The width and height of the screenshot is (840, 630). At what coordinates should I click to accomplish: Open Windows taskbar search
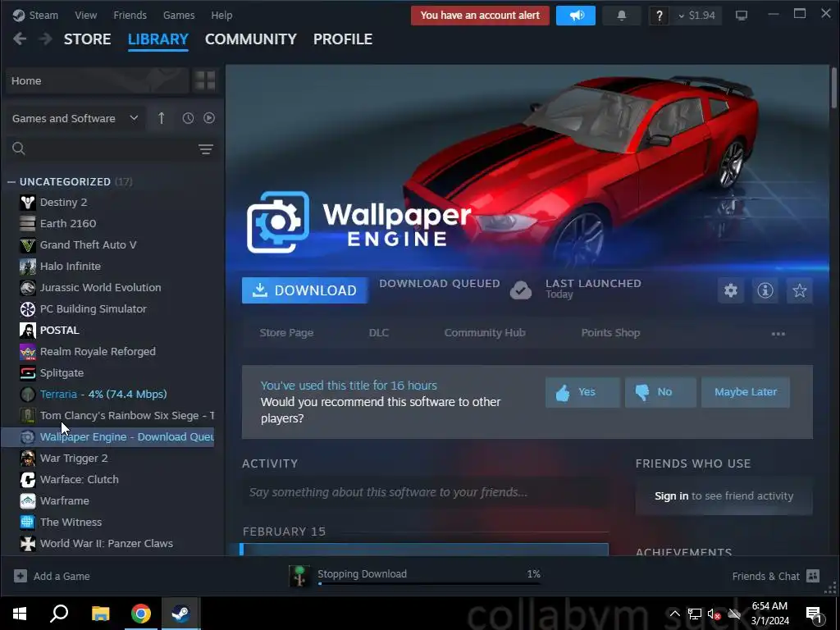pos(59,614)
